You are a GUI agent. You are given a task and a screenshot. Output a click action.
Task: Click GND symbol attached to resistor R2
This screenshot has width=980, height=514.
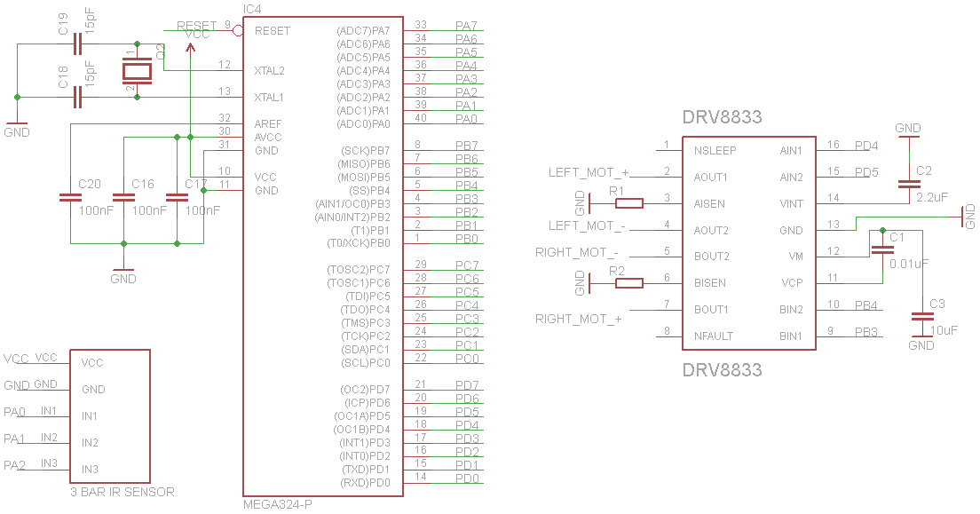tap(583, 283)
